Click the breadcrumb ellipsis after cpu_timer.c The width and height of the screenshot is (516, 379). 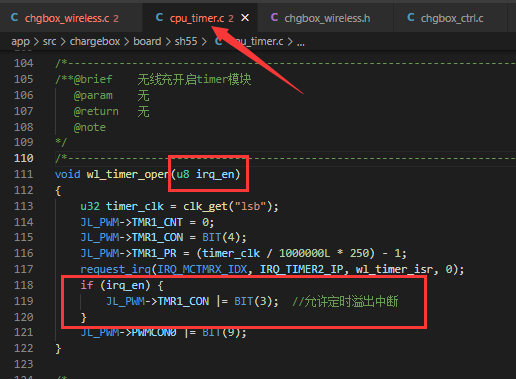(x=301, y=43)
